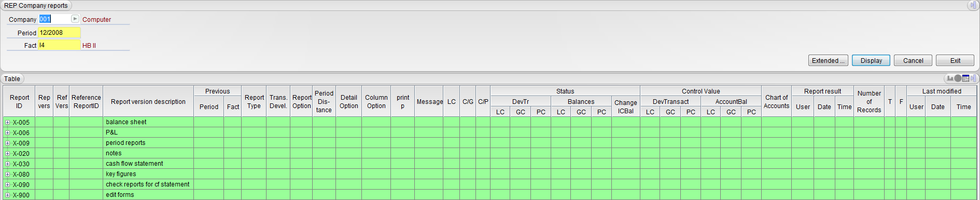Click the Exit button
Screen dimensions: 980x200
pyautogui.click(x=955, y=61)
